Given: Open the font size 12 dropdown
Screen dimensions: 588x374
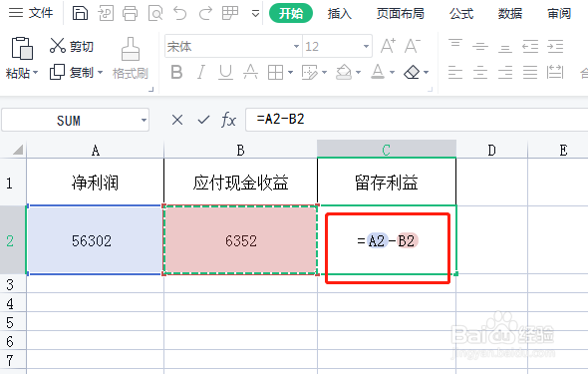Looking at the screenshot, I should [366, 47].
